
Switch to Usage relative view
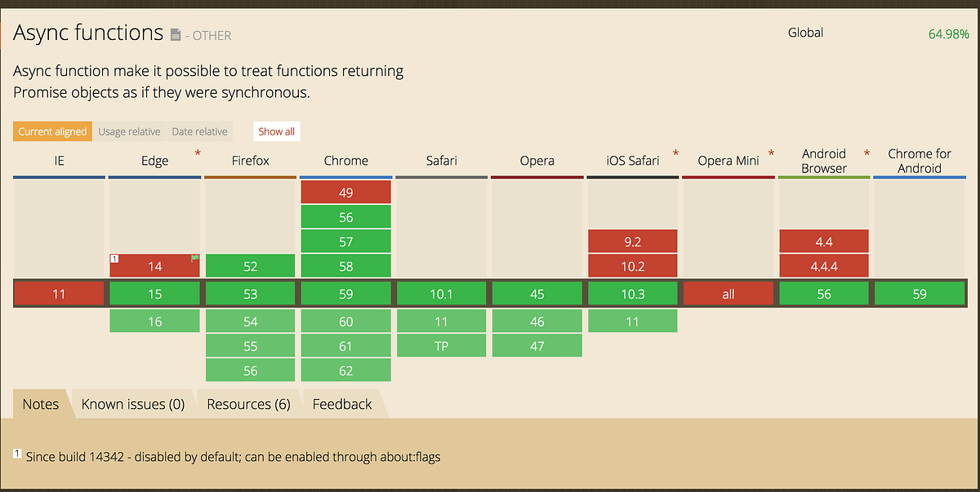(x=129, y=131)
